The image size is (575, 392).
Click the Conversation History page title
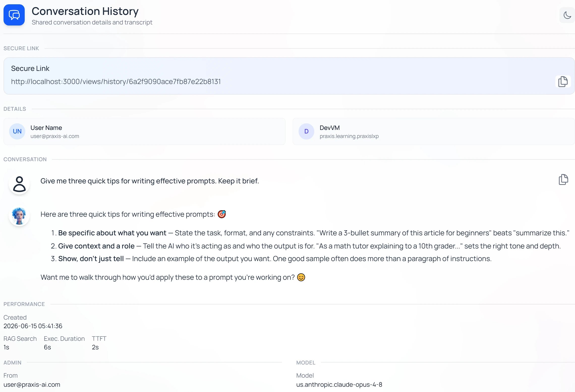(x=85, y=11)
